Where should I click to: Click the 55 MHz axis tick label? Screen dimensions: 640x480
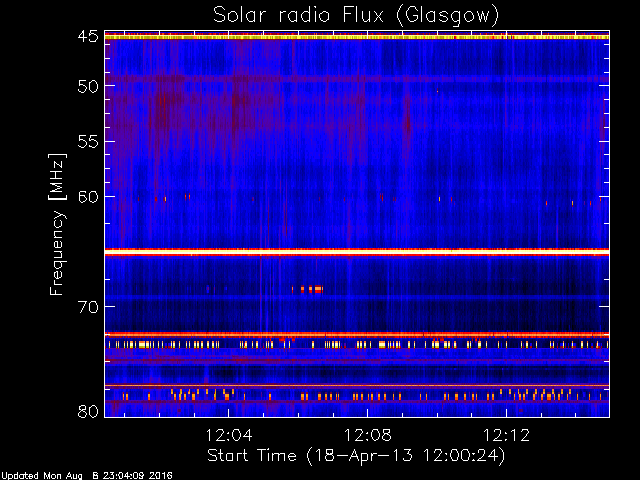point(88,142)
